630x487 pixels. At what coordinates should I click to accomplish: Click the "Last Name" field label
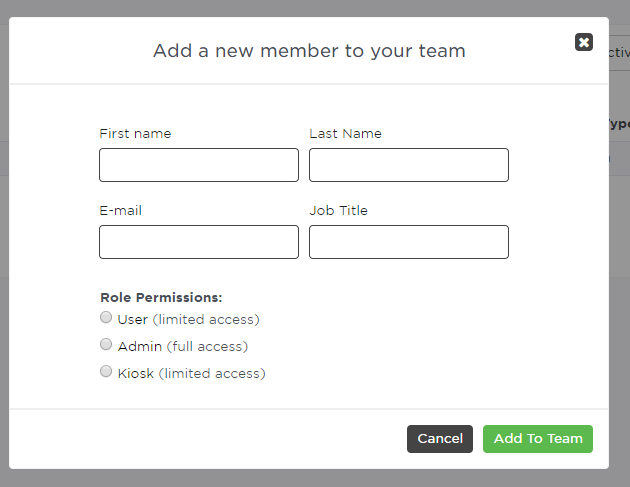click(x=345, y=134)
